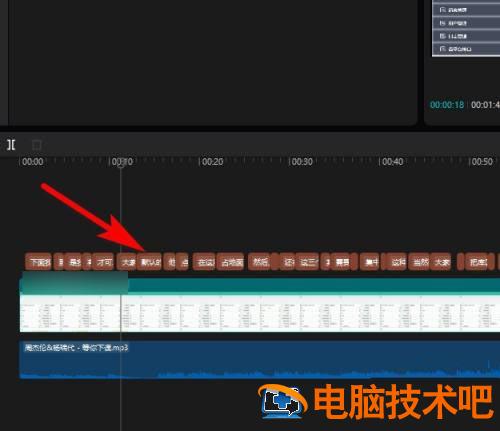This screenshot has height=431, width=500.
Task: Click the current timecode 00:00:18
Action: [447, 105]
